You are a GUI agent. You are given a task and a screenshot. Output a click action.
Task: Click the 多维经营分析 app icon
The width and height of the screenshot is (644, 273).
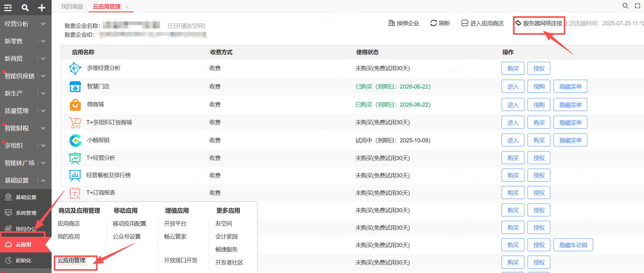tap(75, 68)
